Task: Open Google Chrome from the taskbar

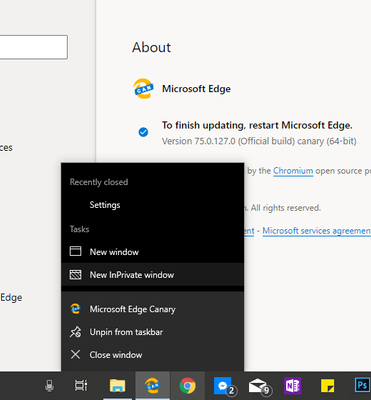Action: (x=188, y=386)
